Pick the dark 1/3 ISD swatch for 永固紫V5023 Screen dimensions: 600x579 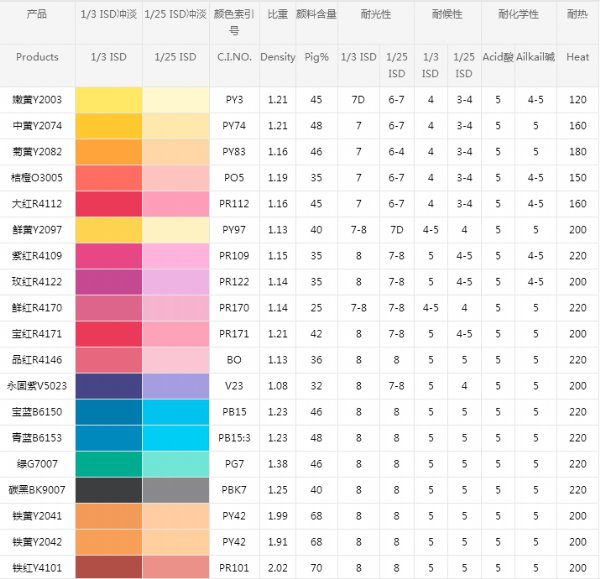tap(108, 385)
